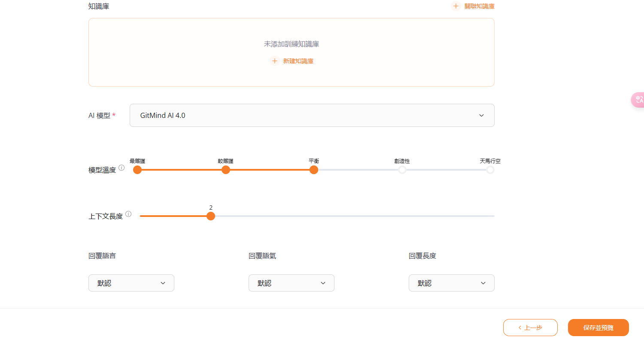Screen dimensions: 644x343
Task: Click the plus icon beside 關聯知識庫
Action: [x=456, y=6]
